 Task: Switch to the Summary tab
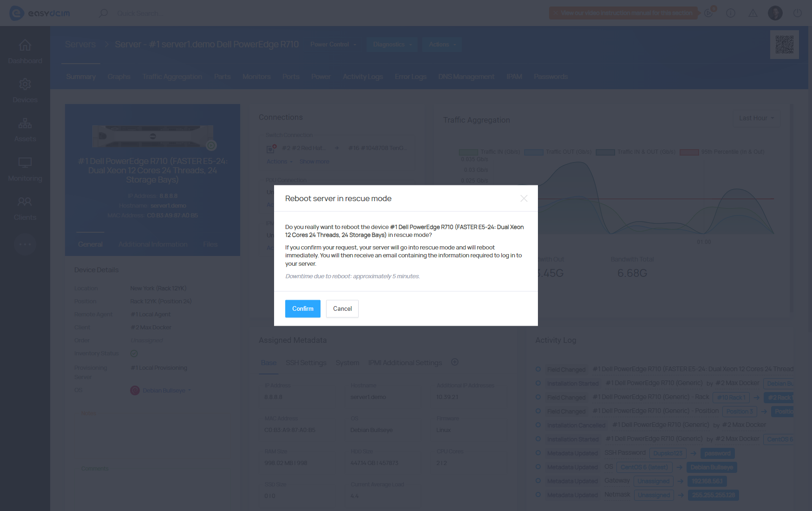coord(81,77)
